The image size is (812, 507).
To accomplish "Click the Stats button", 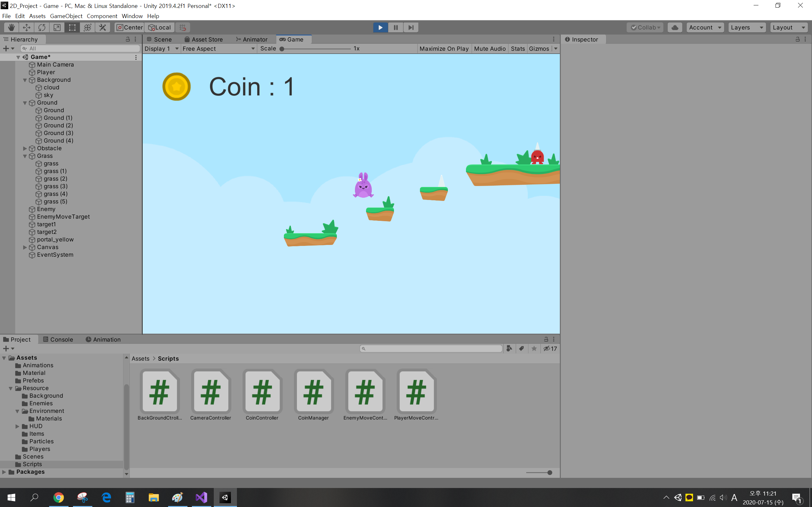I will pos(517,48).
